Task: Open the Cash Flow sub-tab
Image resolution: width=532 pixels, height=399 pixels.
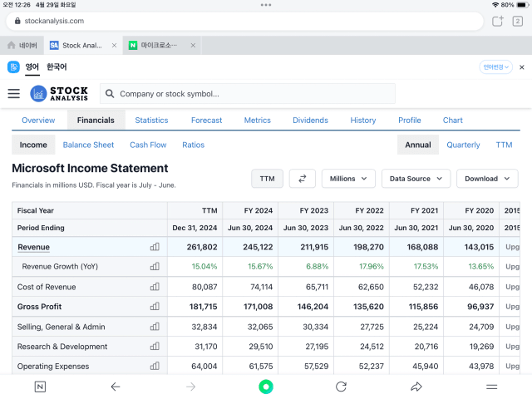Action: (148, 145)
